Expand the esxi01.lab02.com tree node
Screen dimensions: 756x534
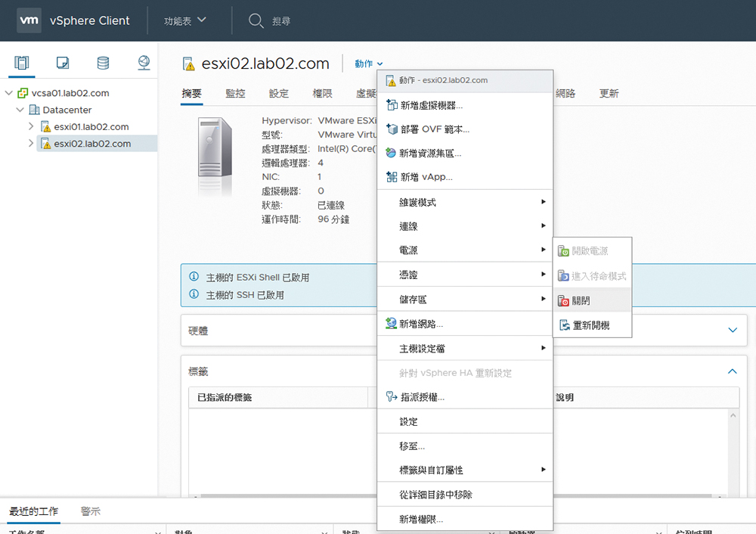pyautogui.click(x=31, y=126)
